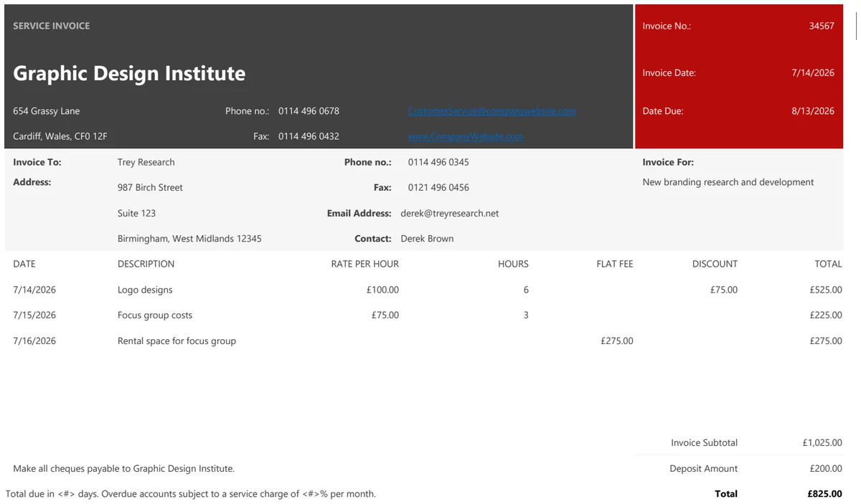Select the company fax number 0114 496 0432
Screen dimensions: 861x504
[x=309, y=136]
